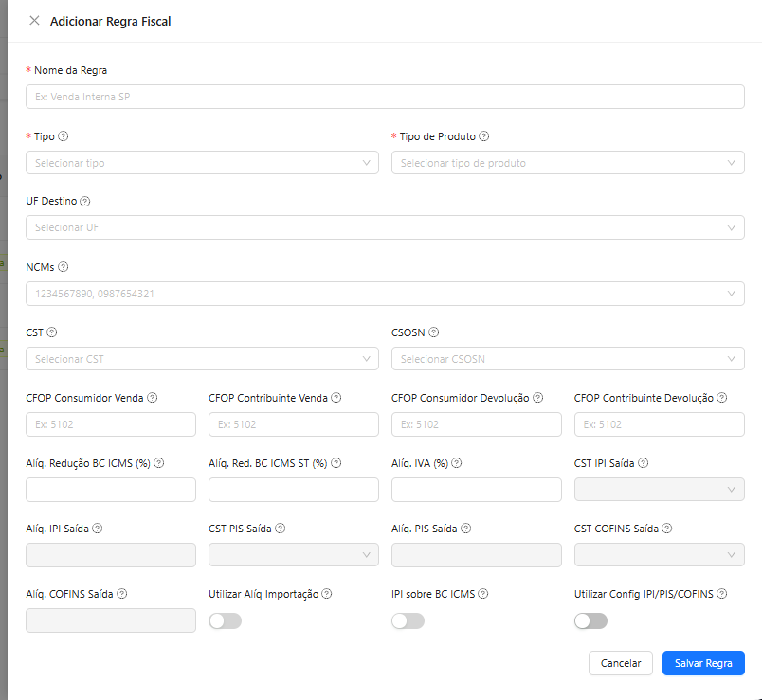Enable the Utilizar Alíq Importação switch
The image size is (762, 700).
pos(225,621)
